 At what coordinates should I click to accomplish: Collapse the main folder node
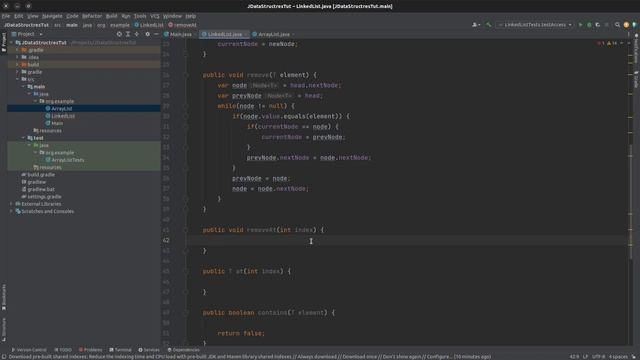[23, 87]
